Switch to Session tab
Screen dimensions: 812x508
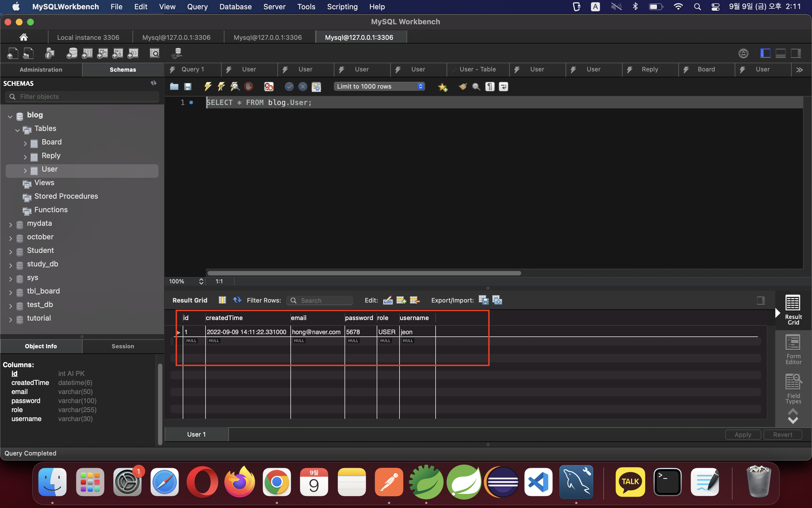point(123,346)
